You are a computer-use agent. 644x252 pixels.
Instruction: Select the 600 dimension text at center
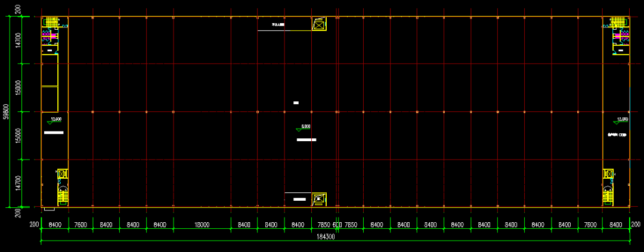click(x=337, y=225)
